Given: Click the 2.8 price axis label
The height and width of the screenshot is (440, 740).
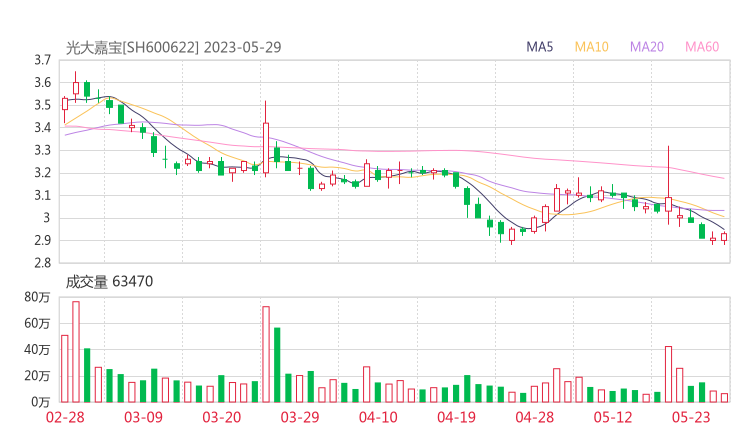Looking at the screenshot, I should pyautogui.click(x=42, y=263).
